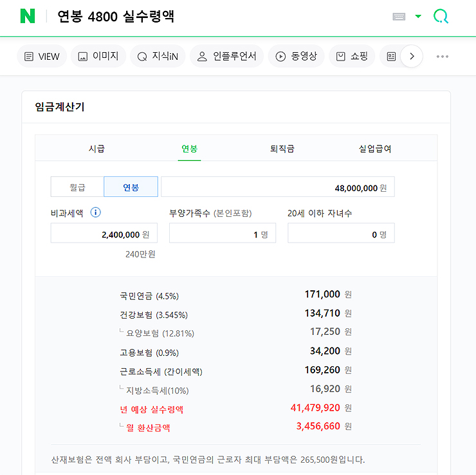The image size is (476, 475).
Task: Click the 임금계산기 heading
Action: pyautogui.click(x=60, y=107)
